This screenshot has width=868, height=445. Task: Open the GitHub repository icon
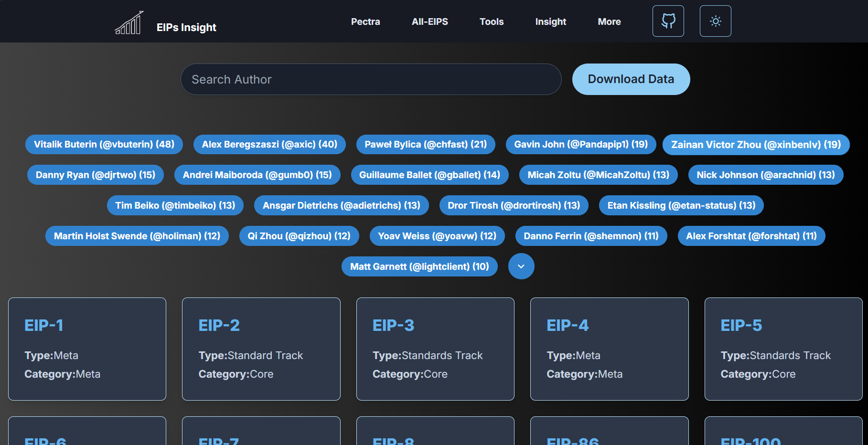[x=668, y=21]
